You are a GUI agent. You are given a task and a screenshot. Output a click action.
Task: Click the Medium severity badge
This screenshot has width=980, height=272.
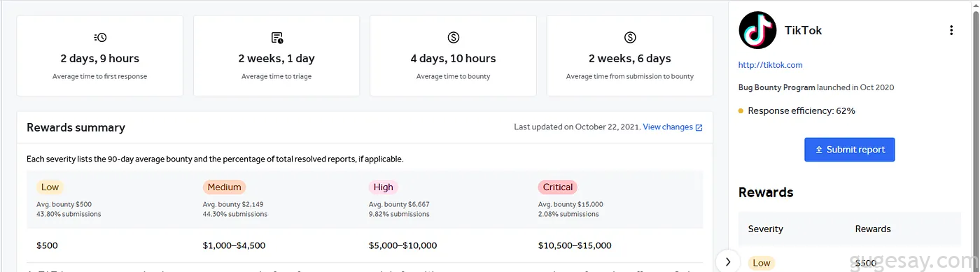224,187
